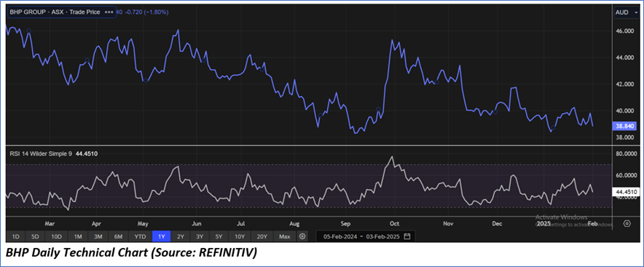Click the Mar label on time axis

coord(50,224)
